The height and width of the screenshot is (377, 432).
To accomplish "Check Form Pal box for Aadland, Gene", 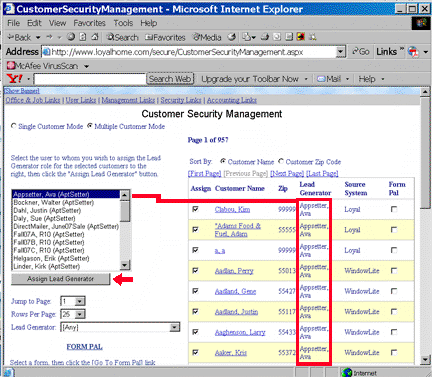I will click(x=394, y=291).
